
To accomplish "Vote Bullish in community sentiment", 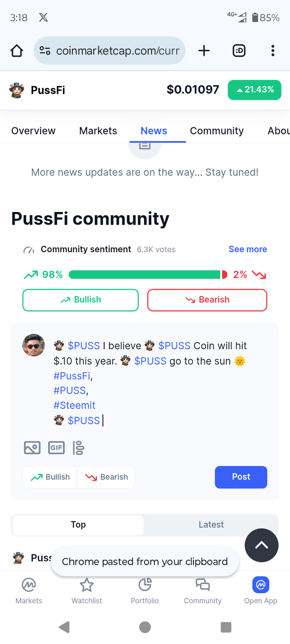I will [x=81, y=300].
